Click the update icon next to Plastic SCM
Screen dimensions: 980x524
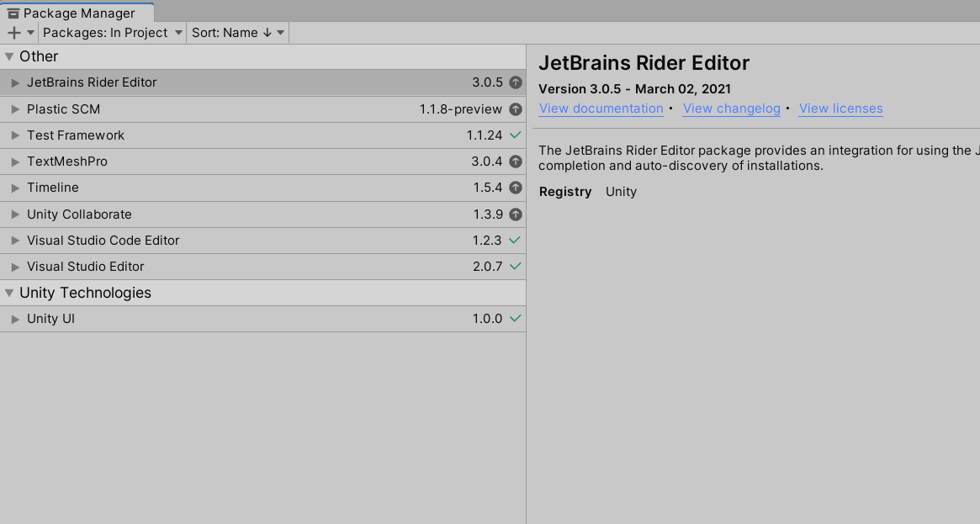[516, 109]
